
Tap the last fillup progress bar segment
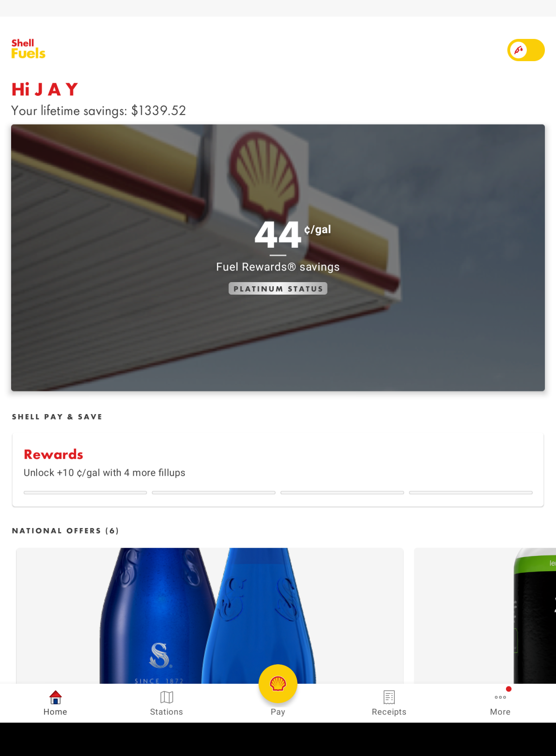(x=471, y=492)
